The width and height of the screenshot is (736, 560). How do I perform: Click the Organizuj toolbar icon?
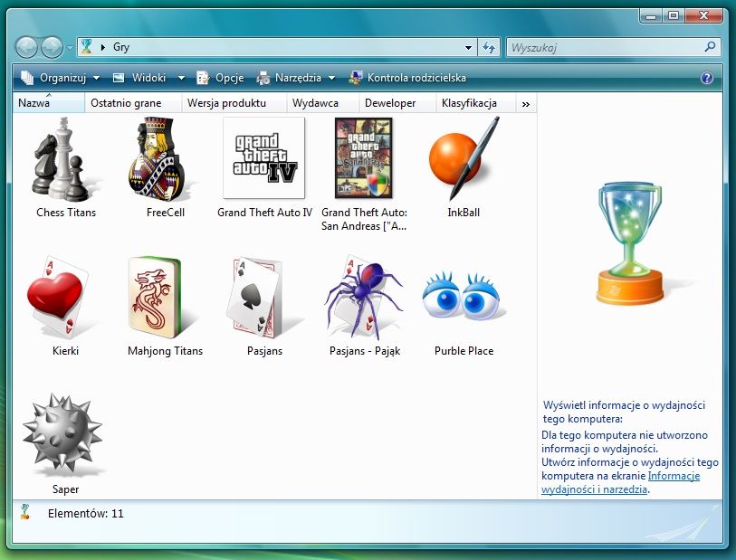pos(27,78)
